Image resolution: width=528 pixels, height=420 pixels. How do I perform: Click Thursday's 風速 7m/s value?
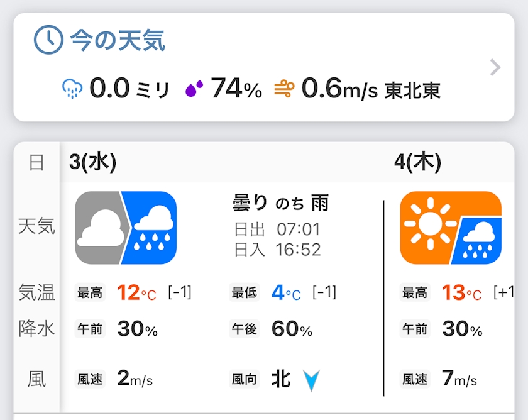click(459, 379)
